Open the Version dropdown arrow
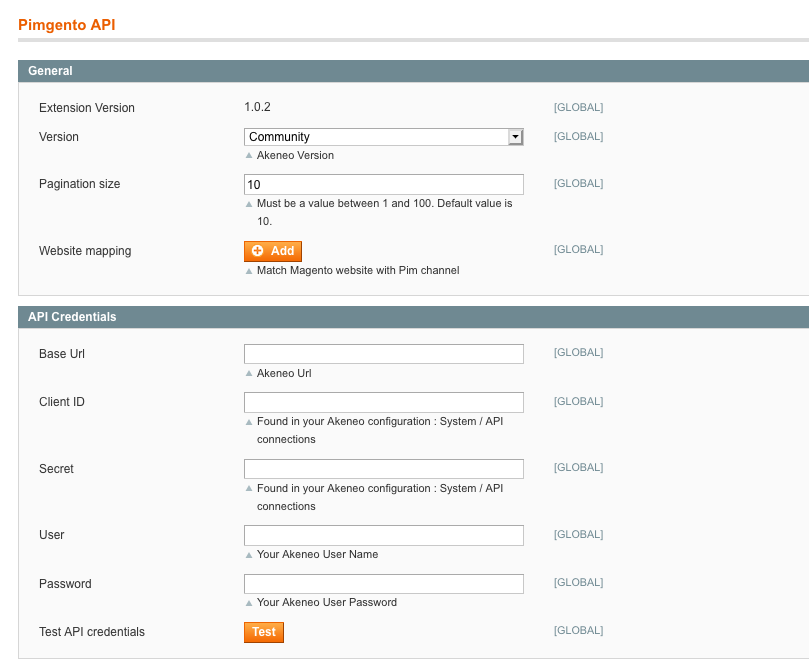 click(515, 137)
